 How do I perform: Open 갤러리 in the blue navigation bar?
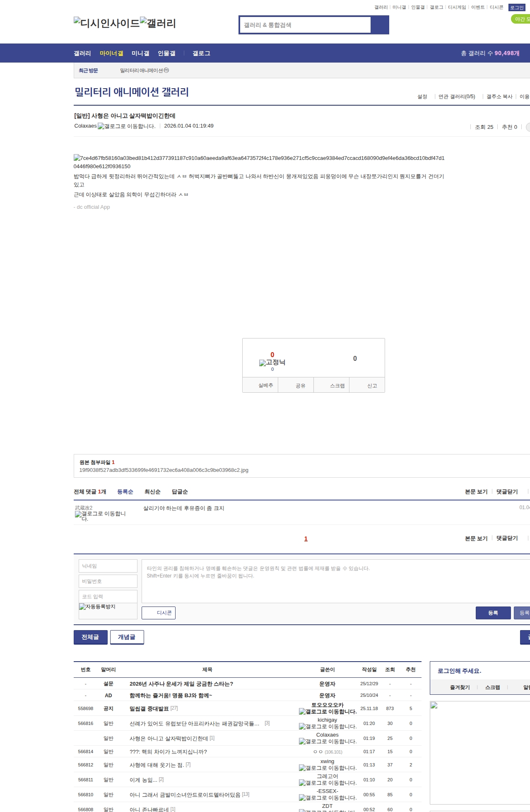tap(82, 53)
